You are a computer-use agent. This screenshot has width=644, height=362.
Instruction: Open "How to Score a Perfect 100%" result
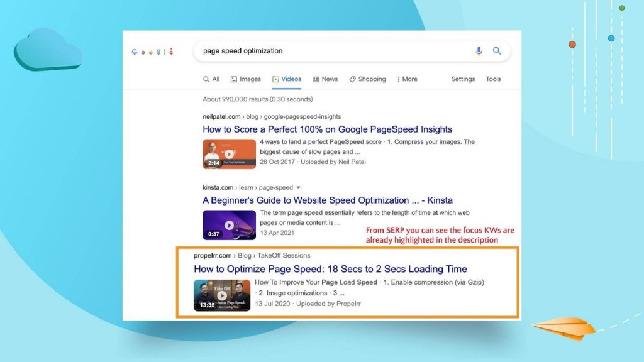click(327, 129)
